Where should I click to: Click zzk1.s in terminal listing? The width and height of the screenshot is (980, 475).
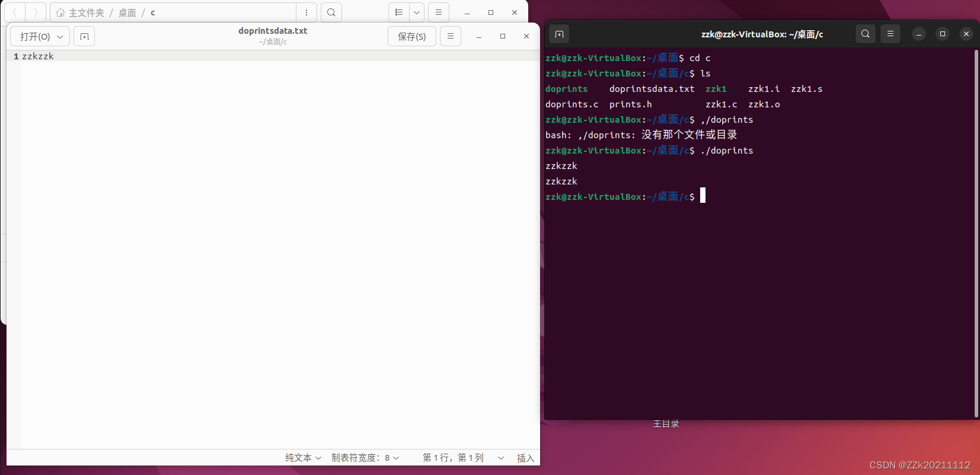tap(806, 89)
